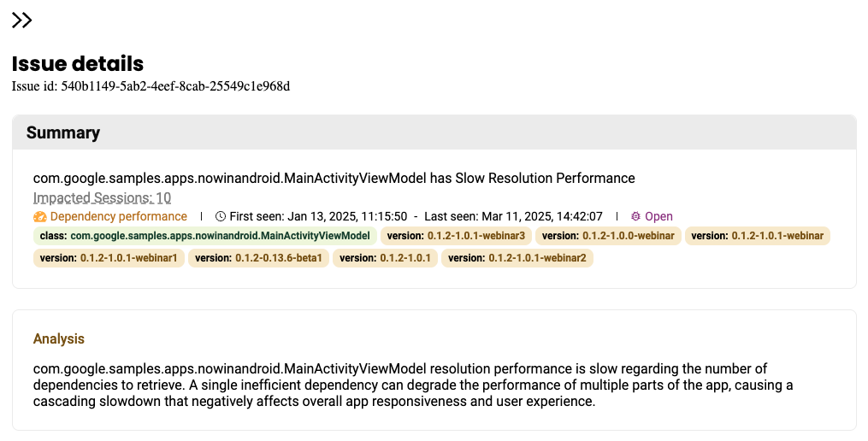This screenshot has width=868, height=441.
Task: Select the MainActivityViewModel class tag
Action: 205,236
